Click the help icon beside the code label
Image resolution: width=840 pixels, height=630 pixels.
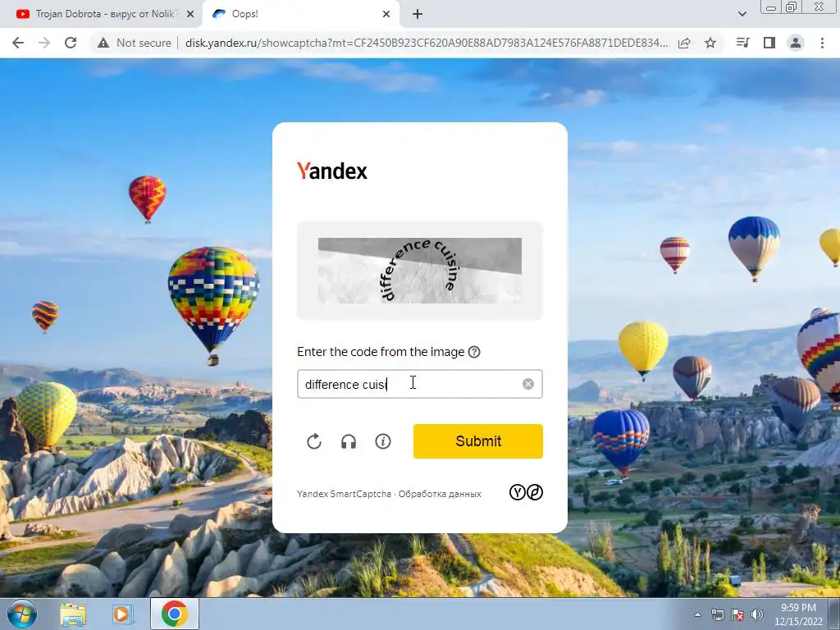click(474, 352)
